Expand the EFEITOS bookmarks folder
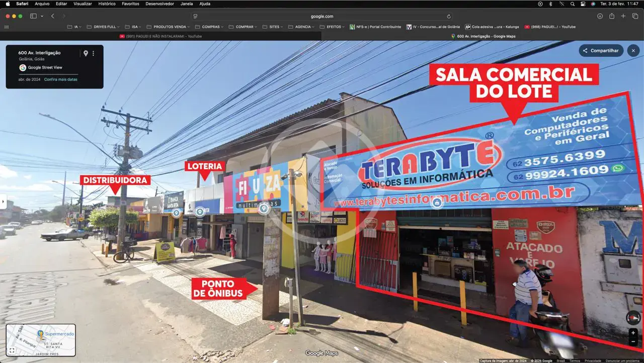 click(x=332, y=27)
